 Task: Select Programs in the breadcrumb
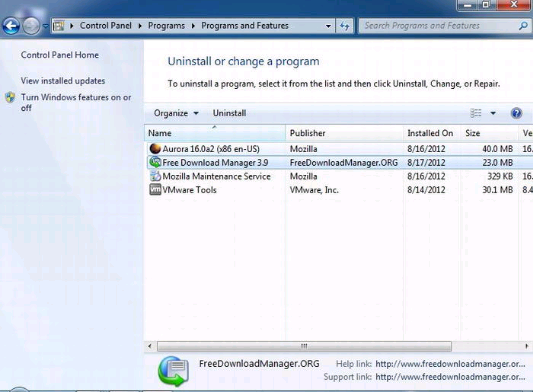166,26
